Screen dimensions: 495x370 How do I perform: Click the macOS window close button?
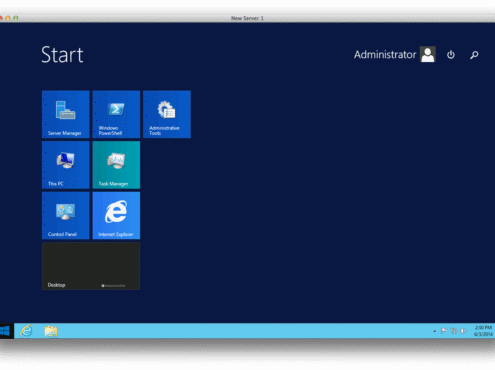1,18
